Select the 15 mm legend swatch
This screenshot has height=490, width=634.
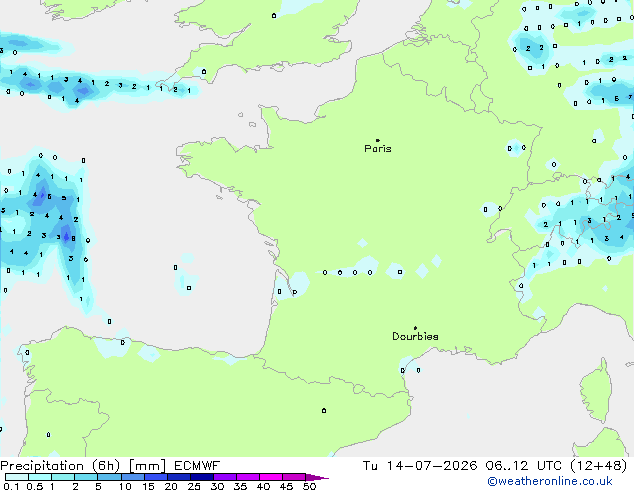pos(155,477)
